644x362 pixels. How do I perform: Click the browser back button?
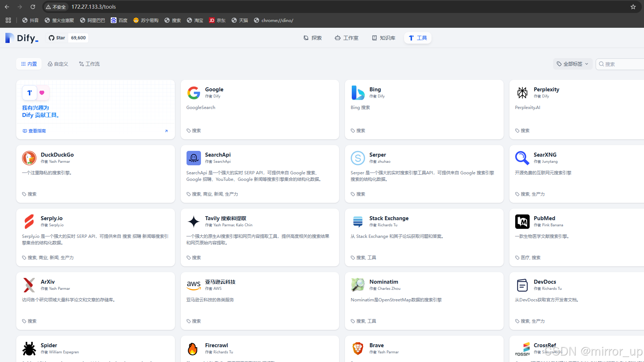(7, 7)
